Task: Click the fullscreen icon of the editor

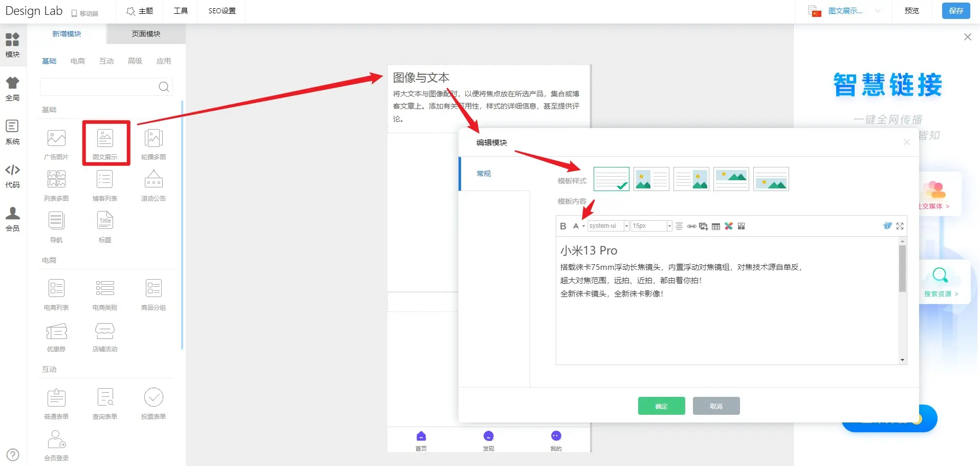Action: 900,226
